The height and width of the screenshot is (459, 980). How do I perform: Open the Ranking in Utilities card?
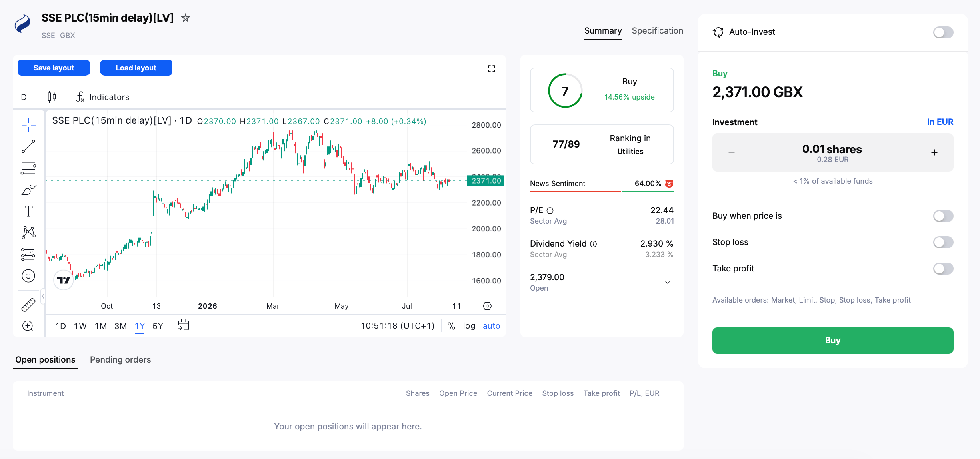602,144
